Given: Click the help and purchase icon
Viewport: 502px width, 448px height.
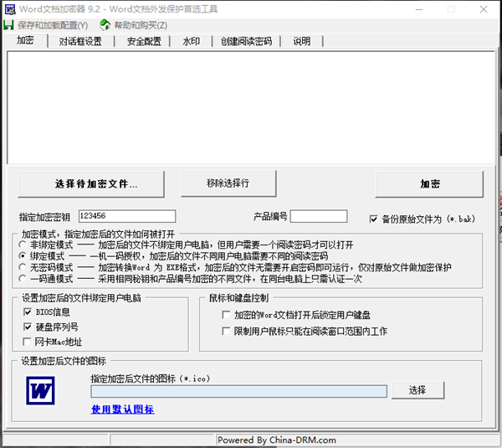Looking at the screenshot, I should click(x=105, y=25).
